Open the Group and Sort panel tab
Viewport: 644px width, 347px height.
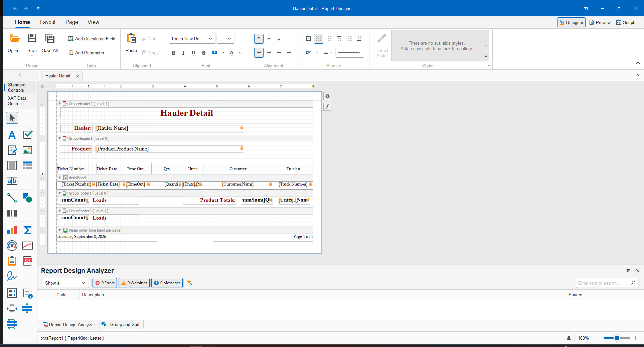(122, 325)
